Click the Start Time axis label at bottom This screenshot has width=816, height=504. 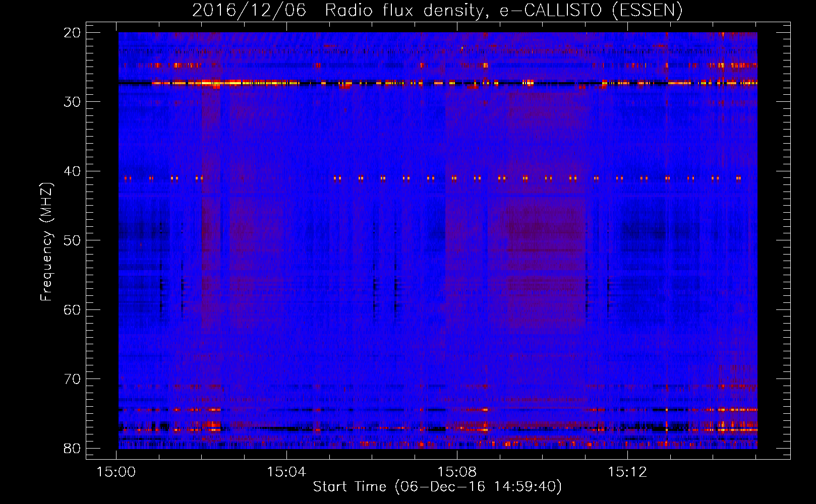tap(437, 487)
